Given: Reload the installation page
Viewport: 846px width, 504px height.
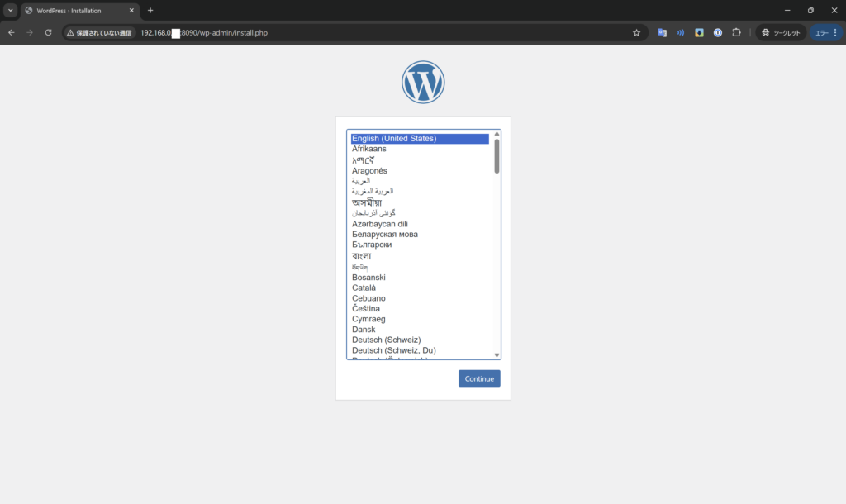Looking at the screenshot, I should pos(48,32).
